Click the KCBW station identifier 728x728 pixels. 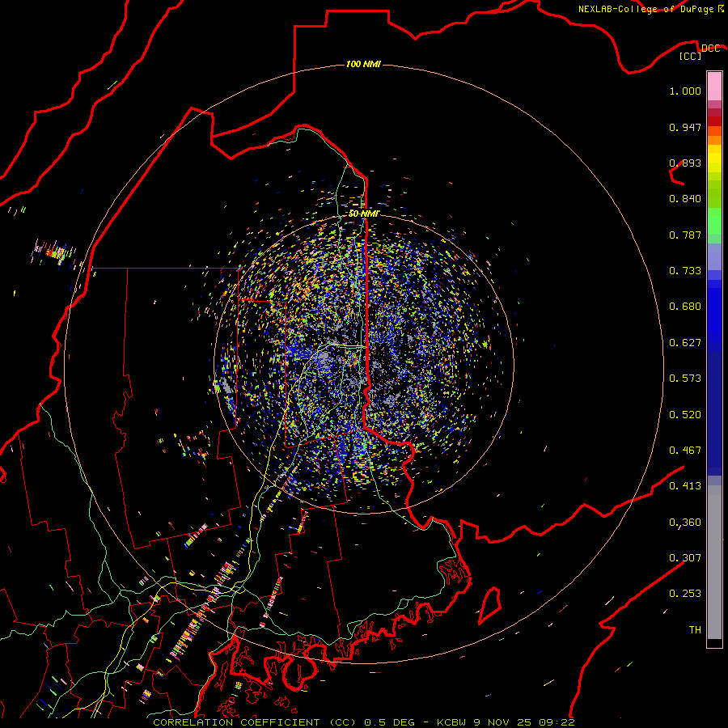(453, 722)
